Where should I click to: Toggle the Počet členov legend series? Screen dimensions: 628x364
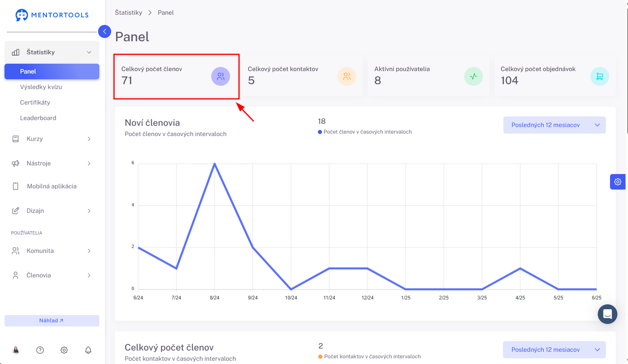pos(365,132)
